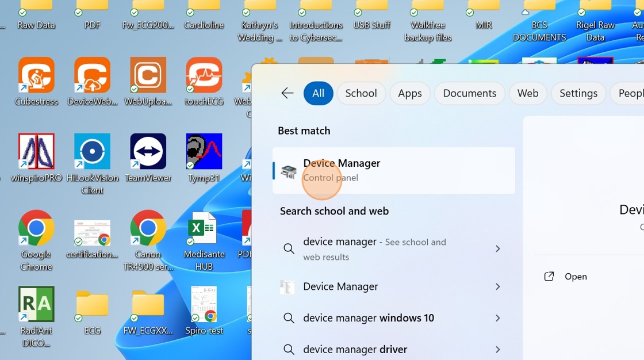This screenshot has height=360, width=644.
Task: Expand 'device manager' school and web result
Action: coord(497,248)
